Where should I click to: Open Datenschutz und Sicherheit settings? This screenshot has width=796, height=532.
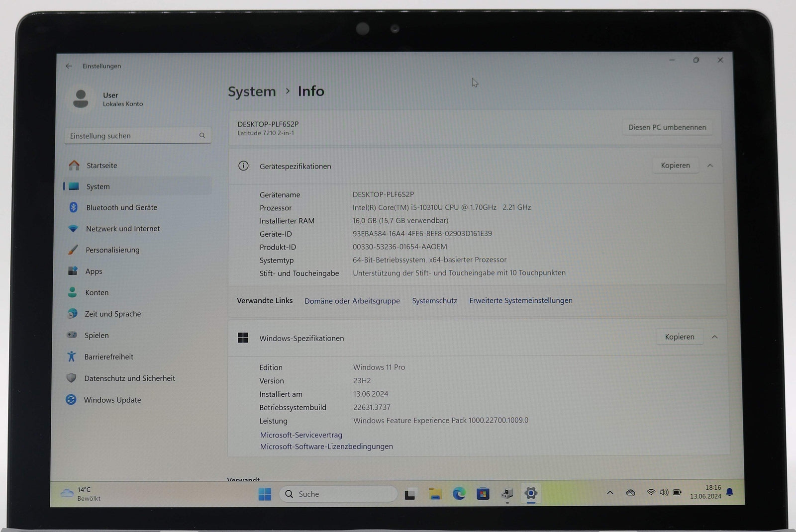pos(129,378)
